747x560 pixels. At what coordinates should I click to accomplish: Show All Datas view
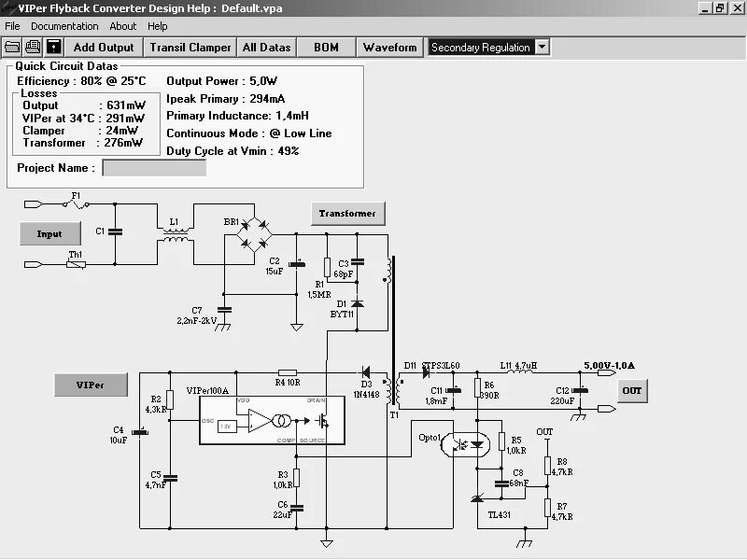[x=266, y=48]
